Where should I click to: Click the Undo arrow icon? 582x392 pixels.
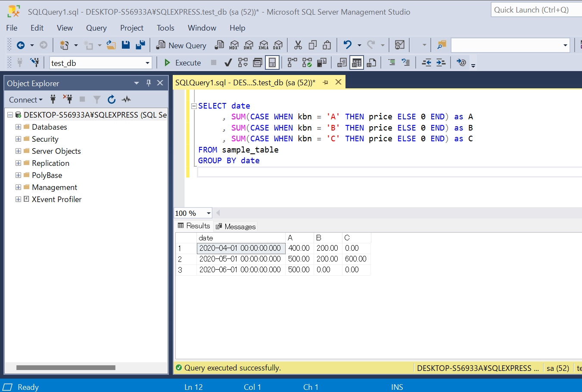tap(347, 45)
